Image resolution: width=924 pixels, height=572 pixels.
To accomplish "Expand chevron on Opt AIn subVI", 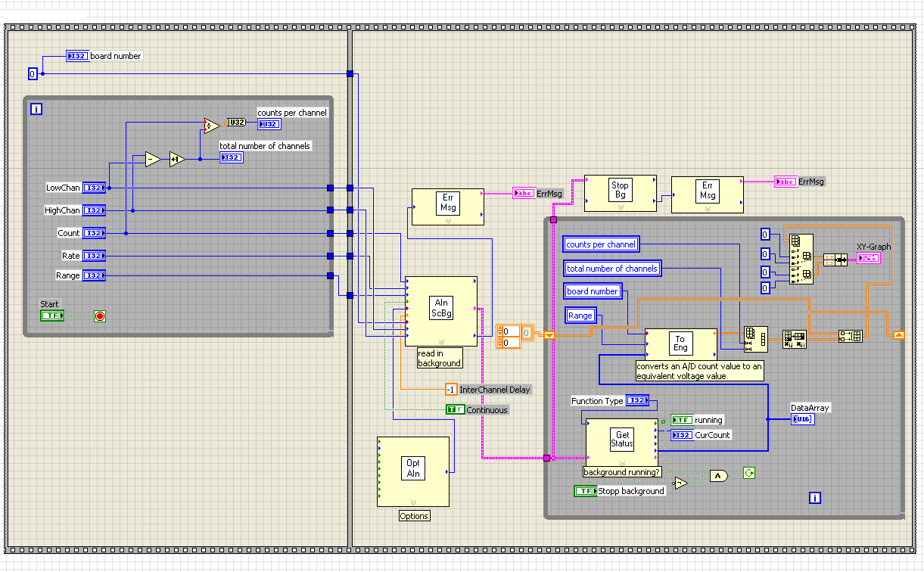I will 413,502.
